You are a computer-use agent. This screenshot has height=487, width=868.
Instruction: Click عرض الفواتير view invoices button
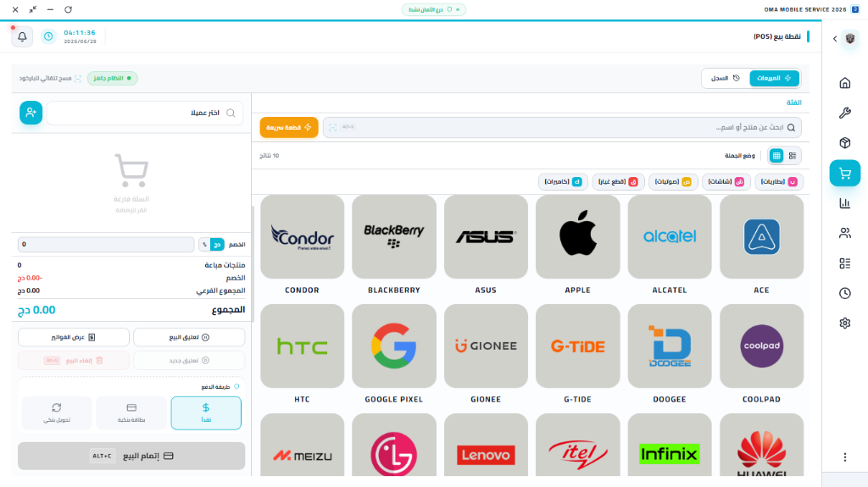[x=74, y=337]
